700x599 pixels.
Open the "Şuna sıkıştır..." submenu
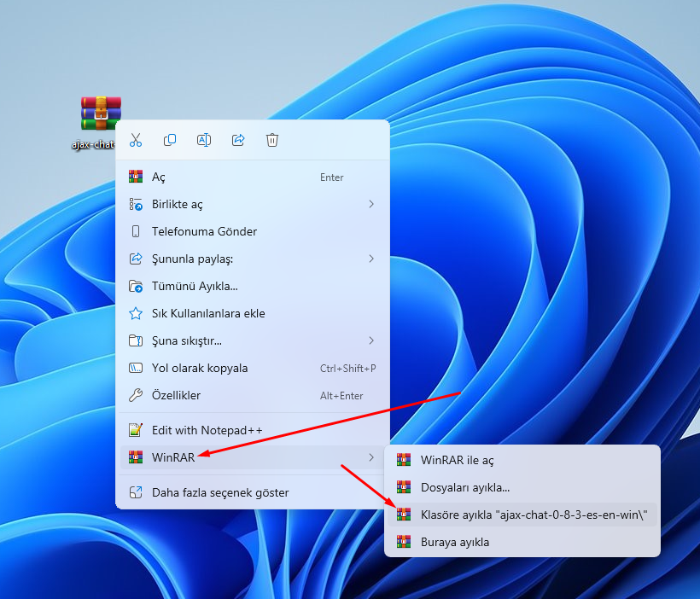point(252,341)
